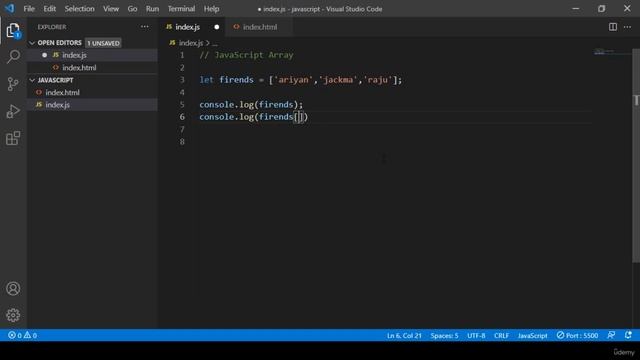Click the let keyword on line 3
The width and height of the screenshot is (640, 360).
coord(207,80)
